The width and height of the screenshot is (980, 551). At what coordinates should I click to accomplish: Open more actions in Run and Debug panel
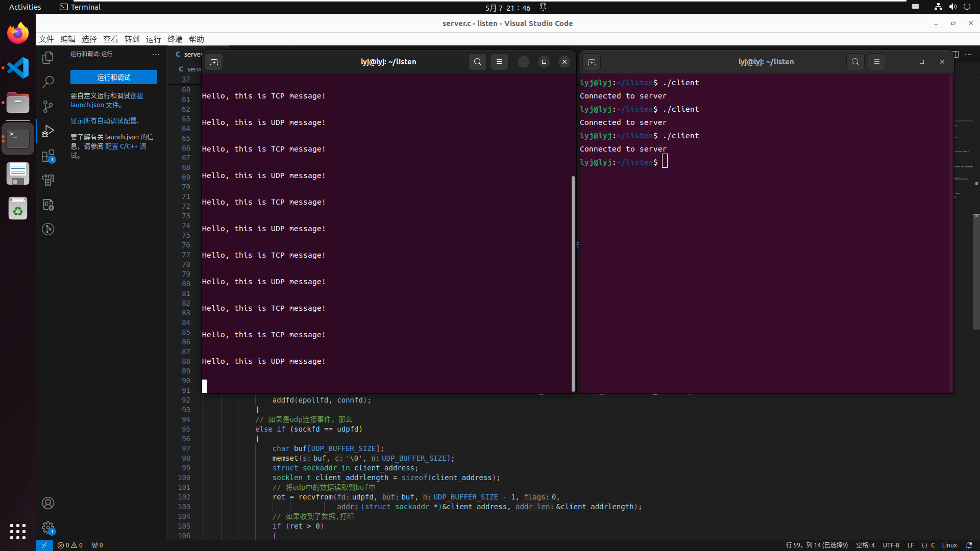[x=156, y=54]
